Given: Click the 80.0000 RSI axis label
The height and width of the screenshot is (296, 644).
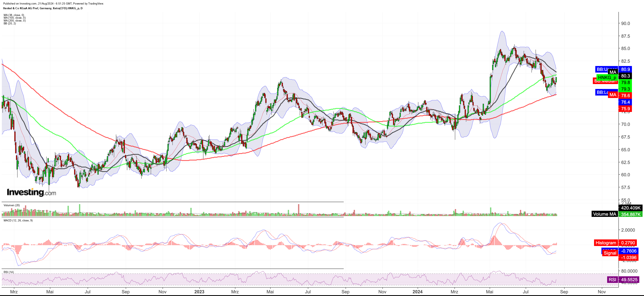Looking at the screenshot, I should point(629,271).
